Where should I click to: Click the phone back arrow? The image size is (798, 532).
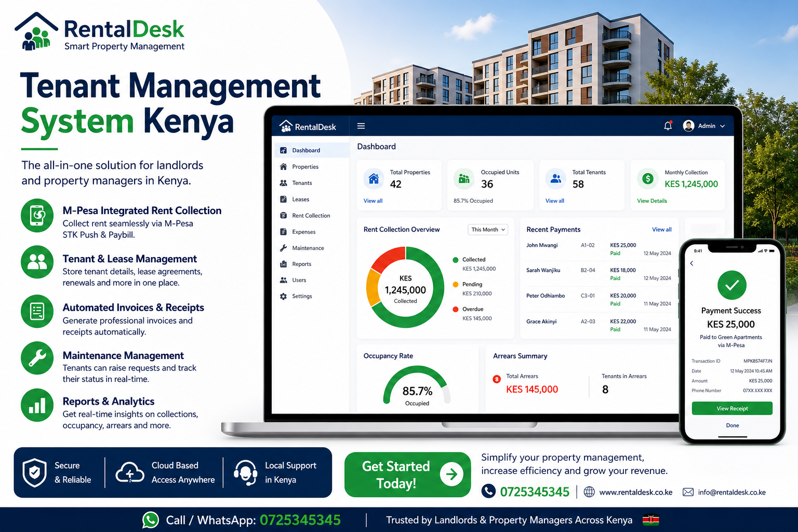(692, 263)
